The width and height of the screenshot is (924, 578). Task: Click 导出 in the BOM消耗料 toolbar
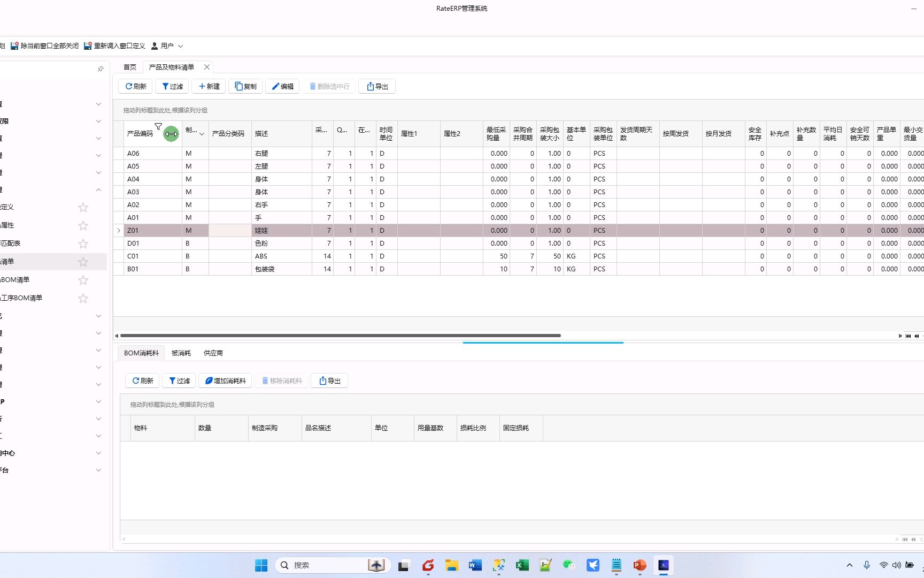click(x=329, y=381)
